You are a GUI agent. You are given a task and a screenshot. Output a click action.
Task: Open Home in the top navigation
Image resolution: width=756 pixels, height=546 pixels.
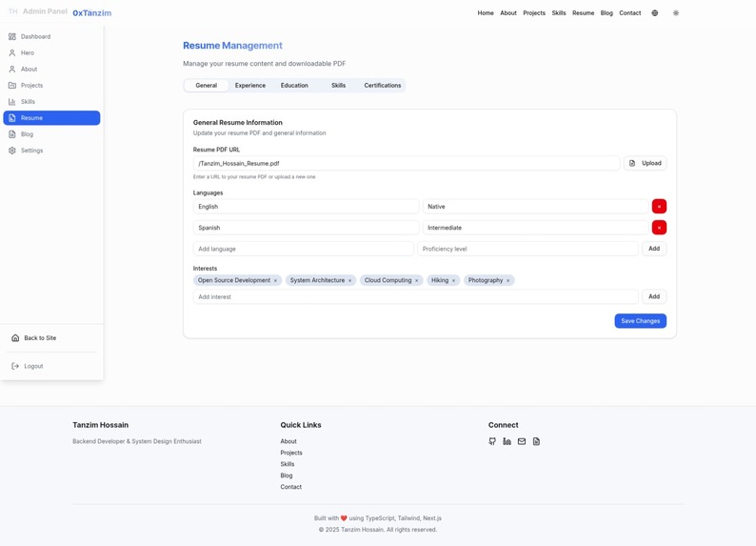(x=486, y=13)
